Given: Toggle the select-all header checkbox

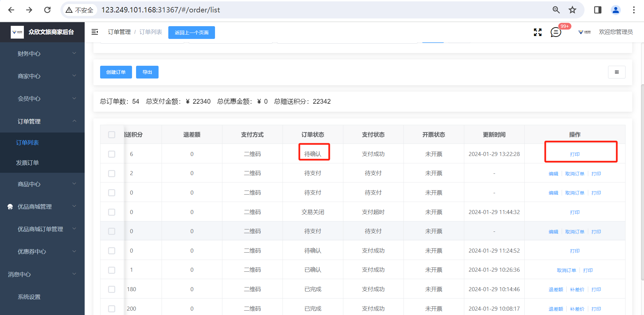Looking at the screenshot, I should [112, 135].
